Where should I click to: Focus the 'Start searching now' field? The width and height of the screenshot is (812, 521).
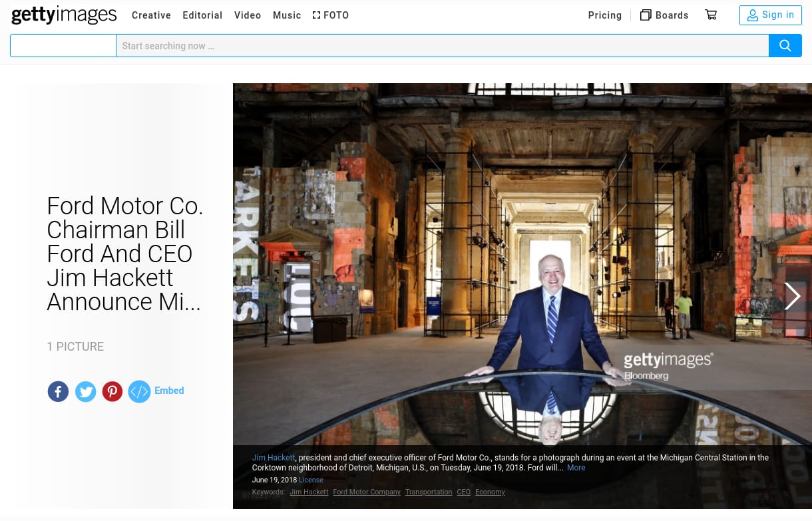[x=443, y=46]
